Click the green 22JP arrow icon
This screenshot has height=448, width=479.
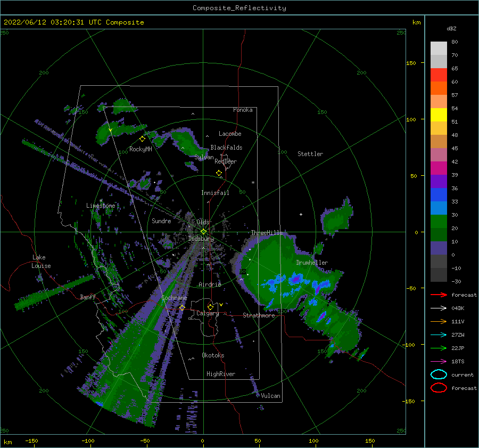point(439,348)
